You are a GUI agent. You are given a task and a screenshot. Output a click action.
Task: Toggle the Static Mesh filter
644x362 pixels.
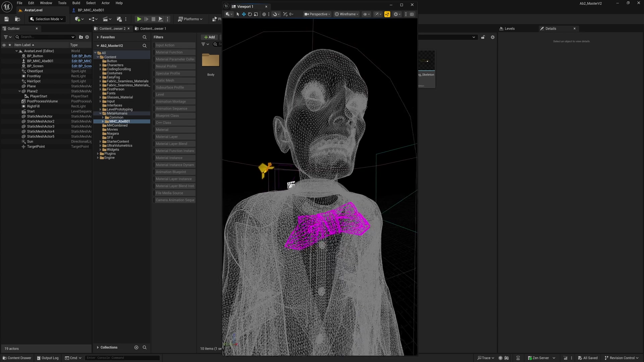(x=174, y=80)
